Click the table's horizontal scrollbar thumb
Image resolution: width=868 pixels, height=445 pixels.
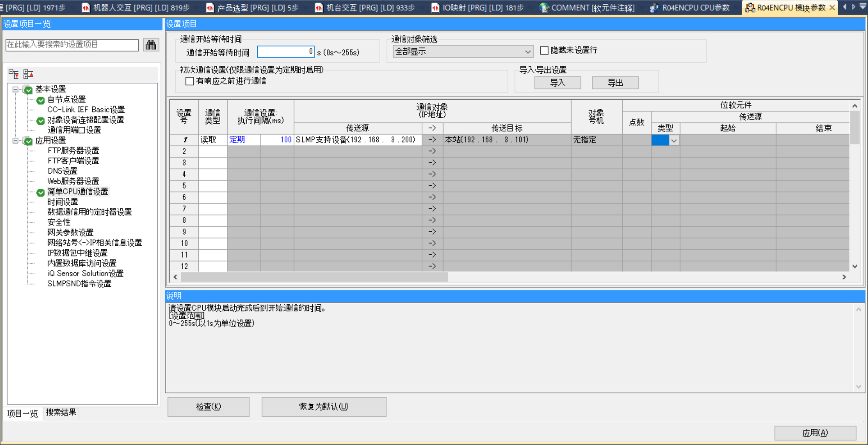[314, 277]
